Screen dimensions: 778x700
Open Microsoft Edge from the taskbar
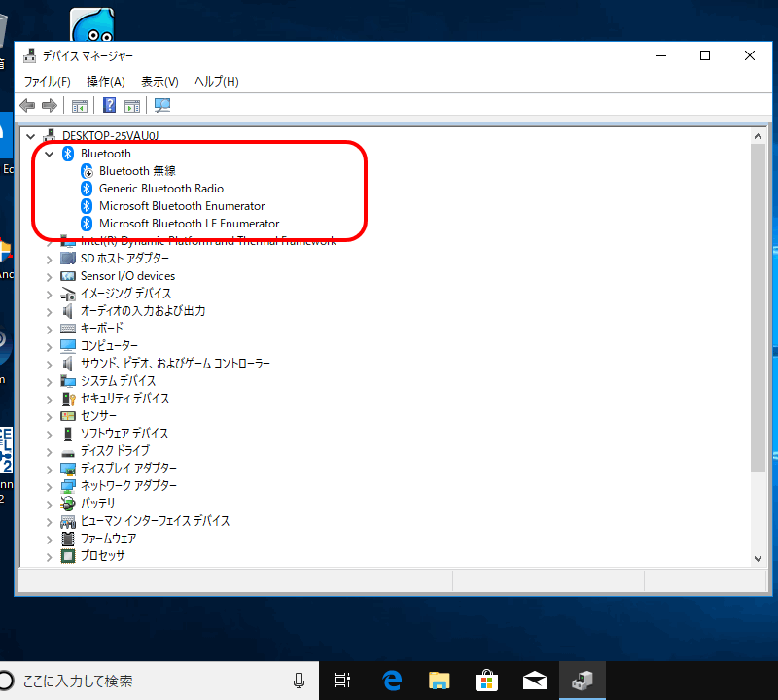(x=393, y=681)
